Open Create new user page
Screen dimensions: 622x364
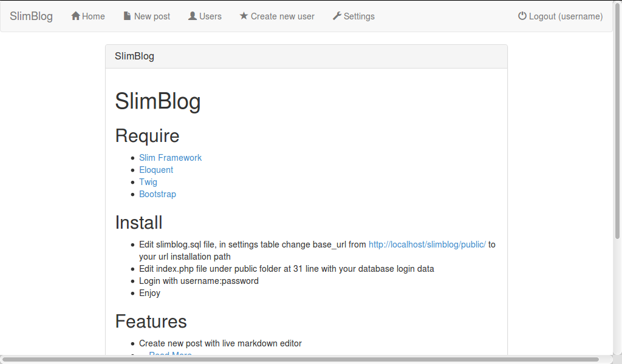pyautogui.click(x=277, y=16)
